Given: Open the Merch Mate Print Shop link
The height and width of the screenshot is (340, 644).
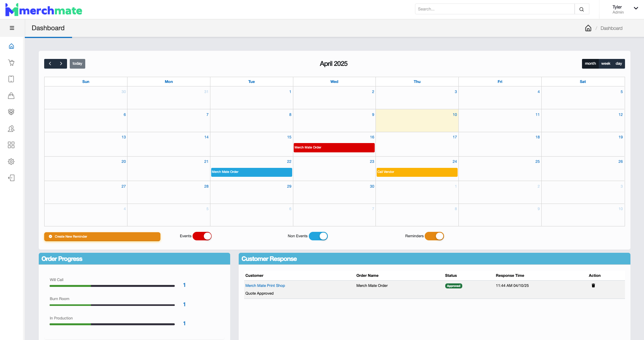Looking at the screenshot, I should click(265, 286).
